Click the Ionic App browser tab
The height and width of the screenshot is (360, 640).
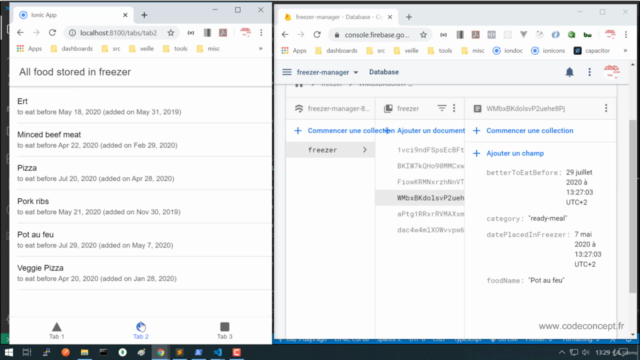pyautogui.click(x=73, y=15)
